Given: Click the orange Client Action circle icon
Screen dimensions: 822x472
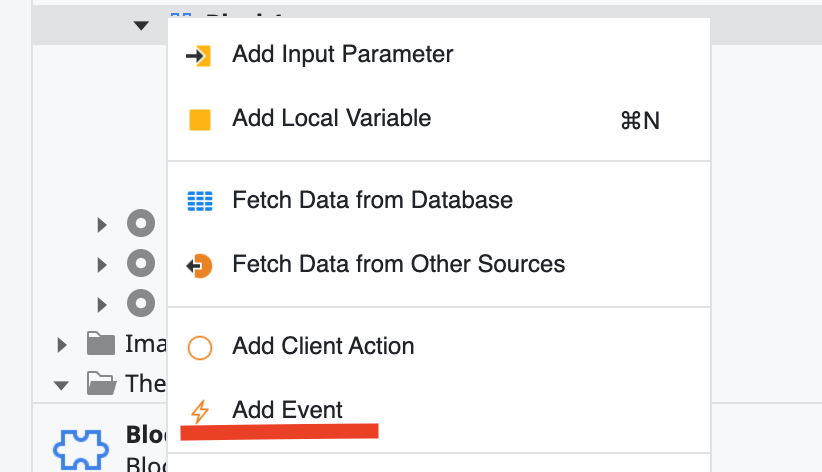Looking at the screenshot, I should click(200, 348).
